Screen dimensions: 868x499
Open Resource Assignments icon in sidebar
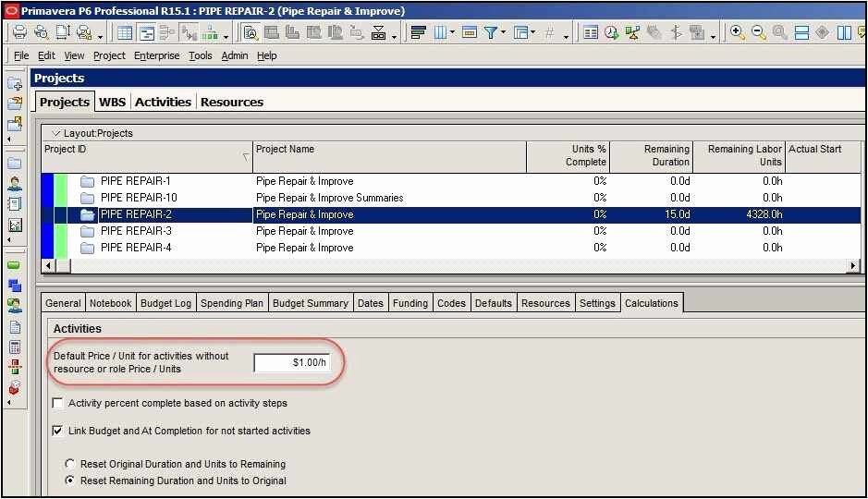click(15, 305)
